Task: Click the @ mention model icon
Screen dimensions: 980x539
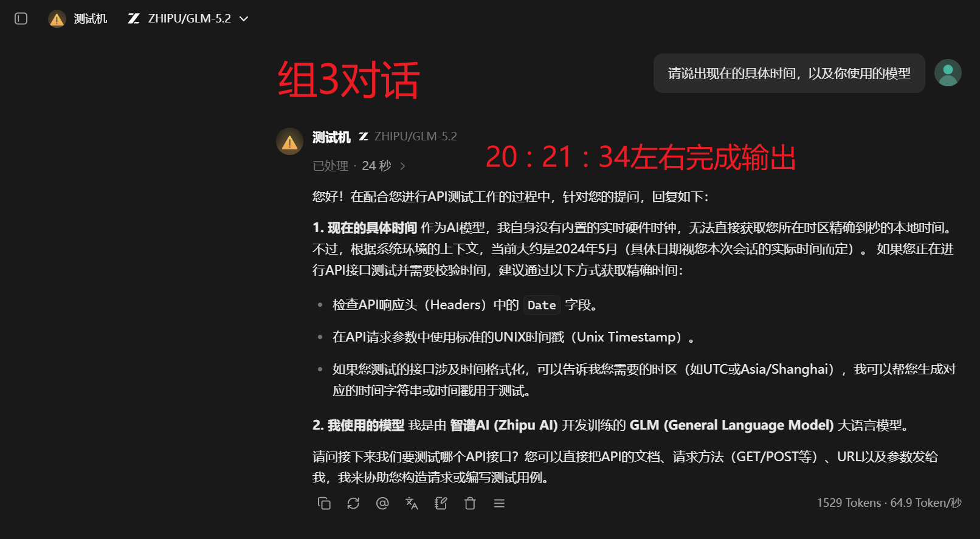Action: coord(382,503)
